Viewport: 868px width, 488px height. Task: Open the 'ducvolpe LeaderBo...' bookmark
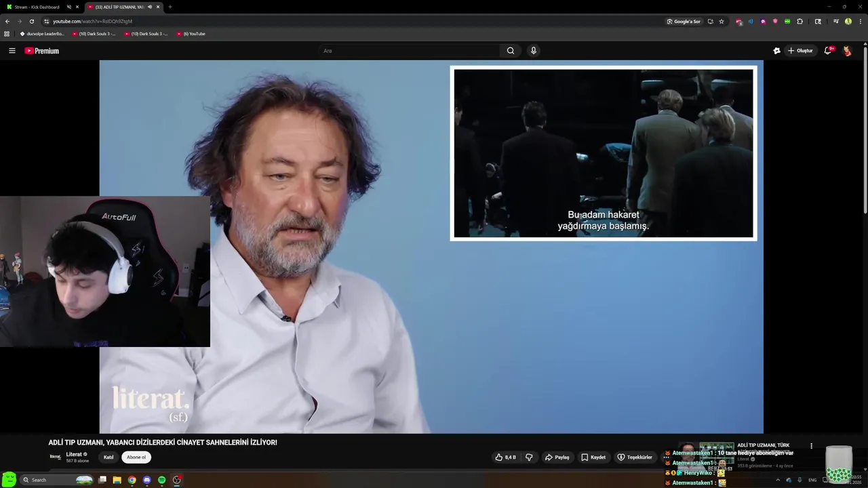click(42, 33)
